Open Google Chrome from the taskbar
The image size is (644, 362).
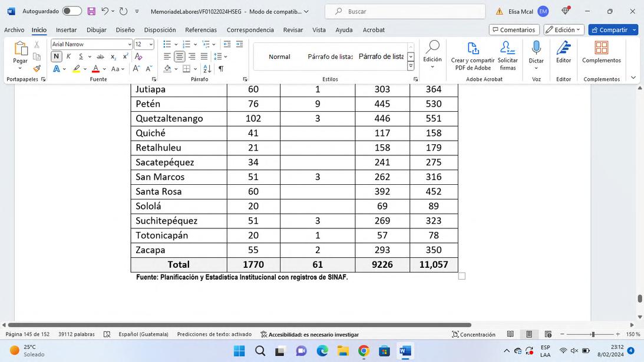[x=364, y=351]
